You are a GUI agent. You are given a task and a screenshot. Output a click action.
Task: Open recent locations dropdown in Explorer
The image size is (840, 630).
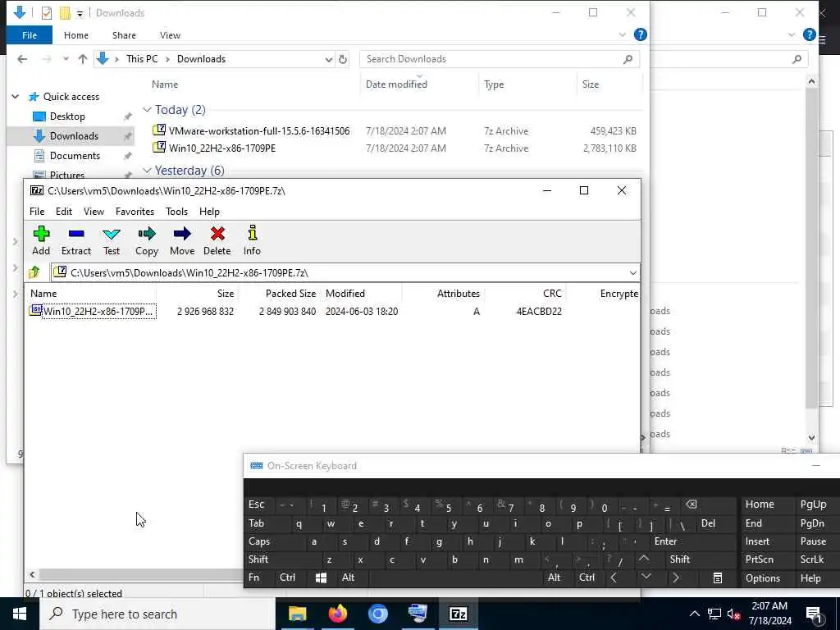coord(66,59)
